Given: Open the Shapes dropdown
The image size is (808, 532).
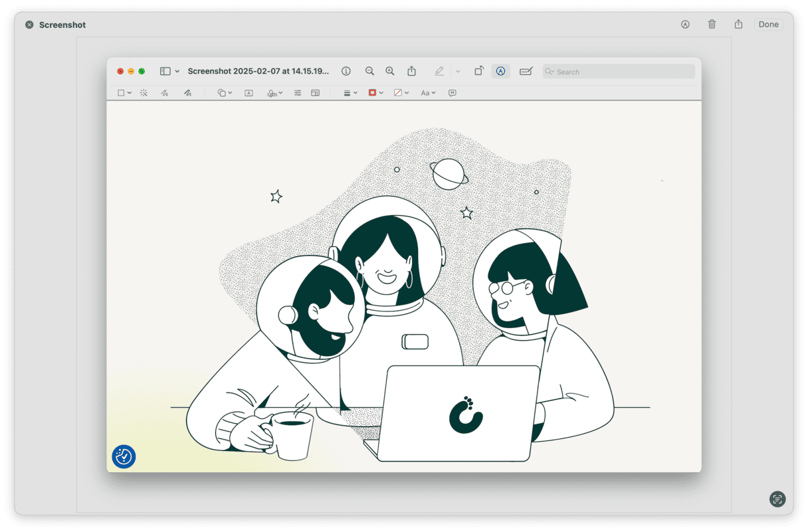Looking at the screenshot, I should pos(225,93).
